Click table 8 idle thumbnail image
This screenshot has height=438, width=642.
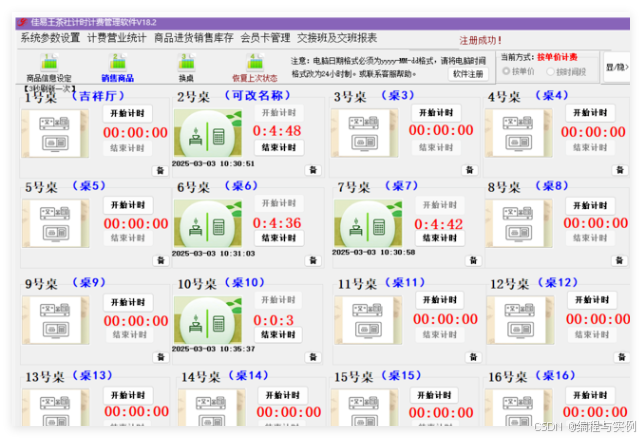(x=519, y=224)
